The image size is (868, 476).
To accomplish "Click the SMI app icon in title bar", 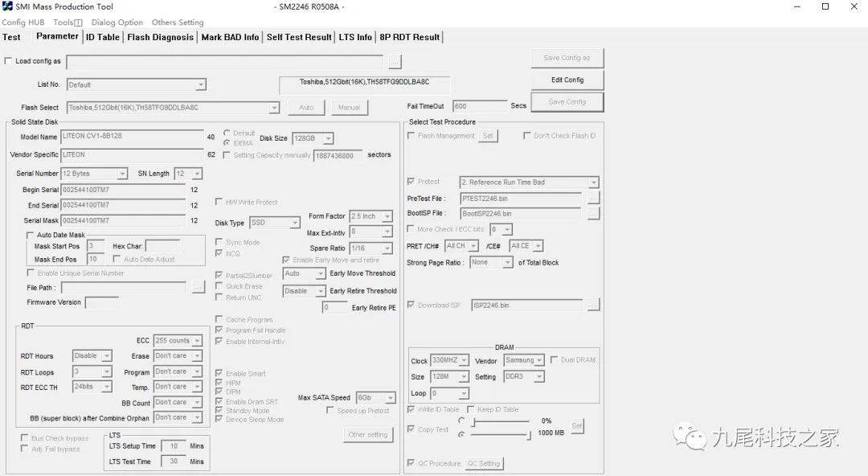I will click(x=8, y=6).
